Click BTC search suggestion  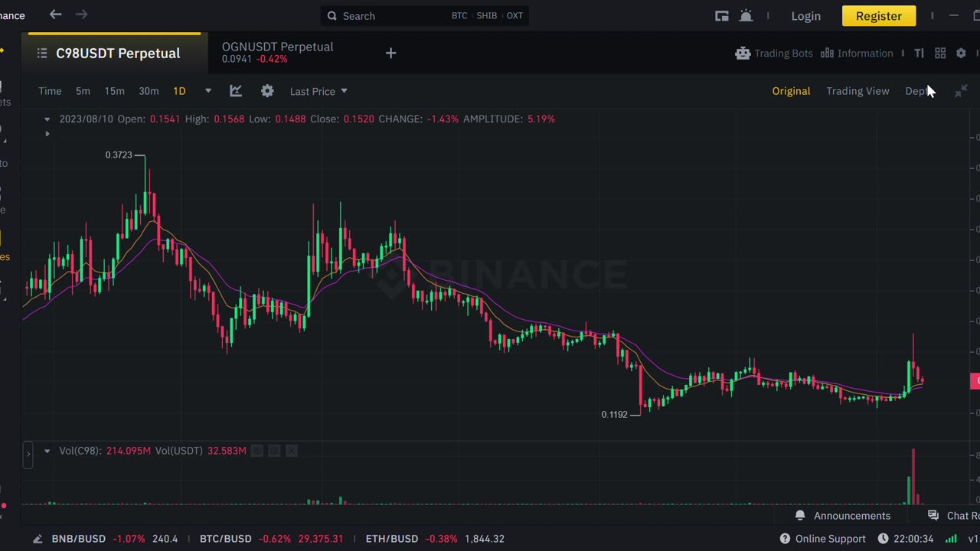point(459,15)
